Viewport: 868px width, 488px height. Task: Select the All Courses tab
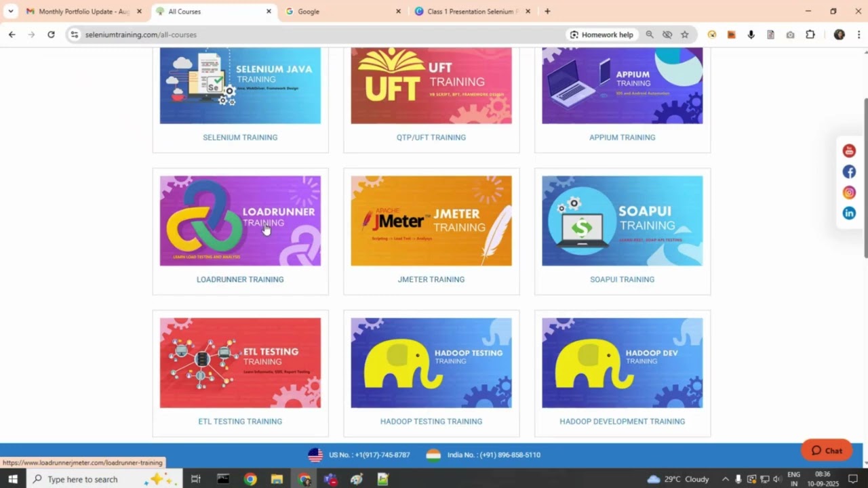pyautogui.click(x=213, y=12)
